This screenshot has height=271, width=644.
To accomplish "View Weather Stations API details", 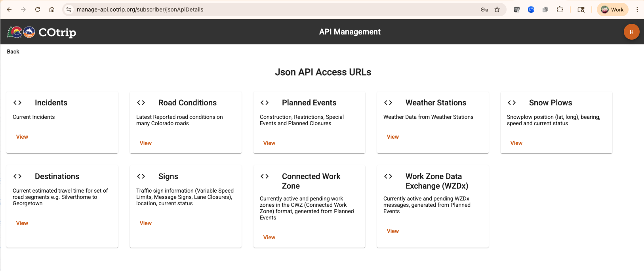I will coord(393,137).
